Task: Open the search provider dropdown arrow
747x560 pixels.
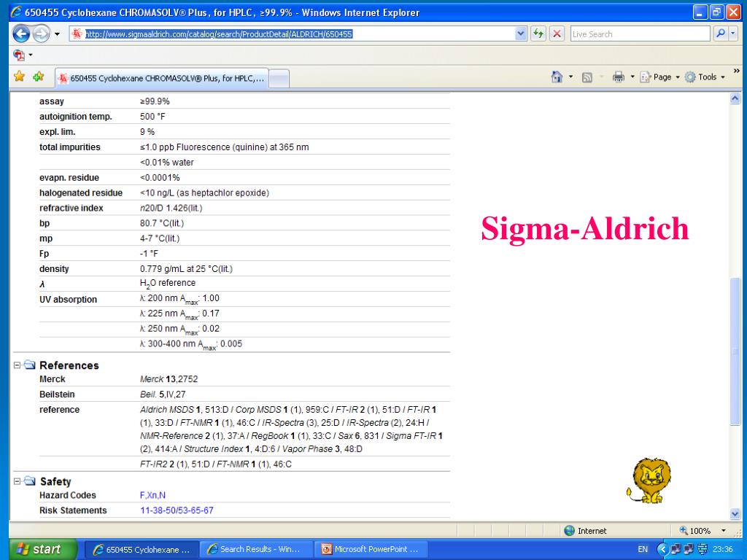Action: (x=732, y=34)
